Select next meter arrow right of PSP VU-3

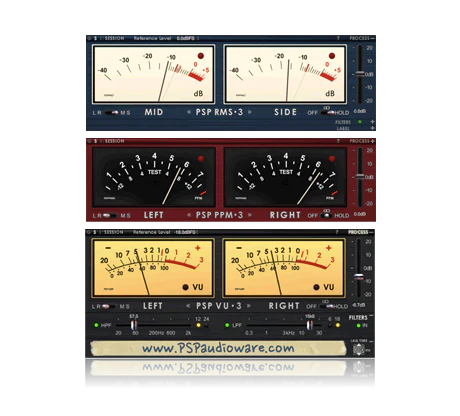(x=249, y=306)
